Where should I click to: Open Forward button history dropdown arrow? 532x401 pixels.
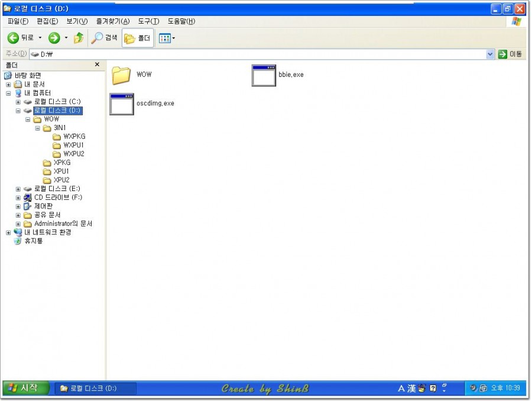[x=66, y=38]
